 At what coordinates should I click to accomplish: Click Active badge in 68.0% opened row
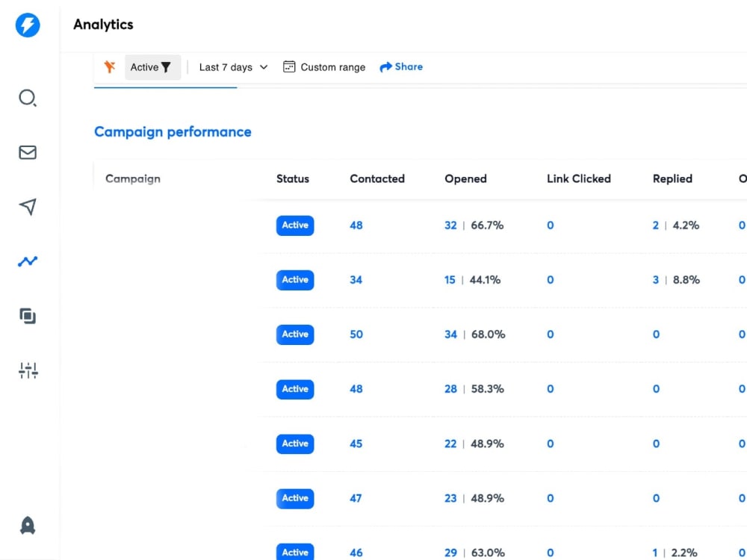295,335
